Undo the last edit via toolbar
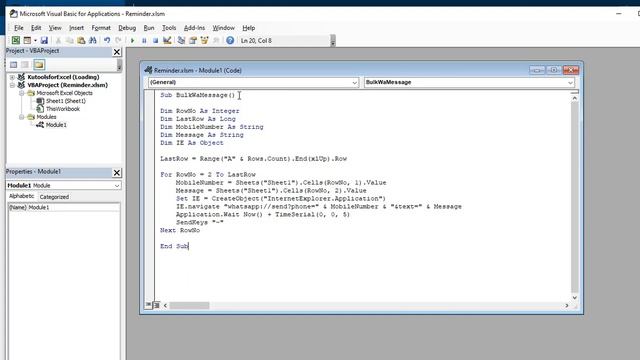Screen dimensions: 640x360 pos(107,40)
